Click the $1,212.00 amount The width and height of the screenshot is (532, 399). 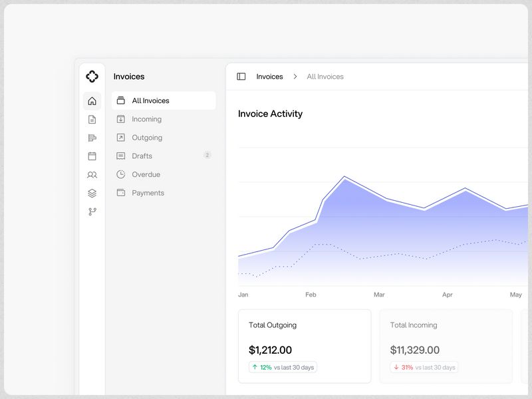click(x=270, y=350)
